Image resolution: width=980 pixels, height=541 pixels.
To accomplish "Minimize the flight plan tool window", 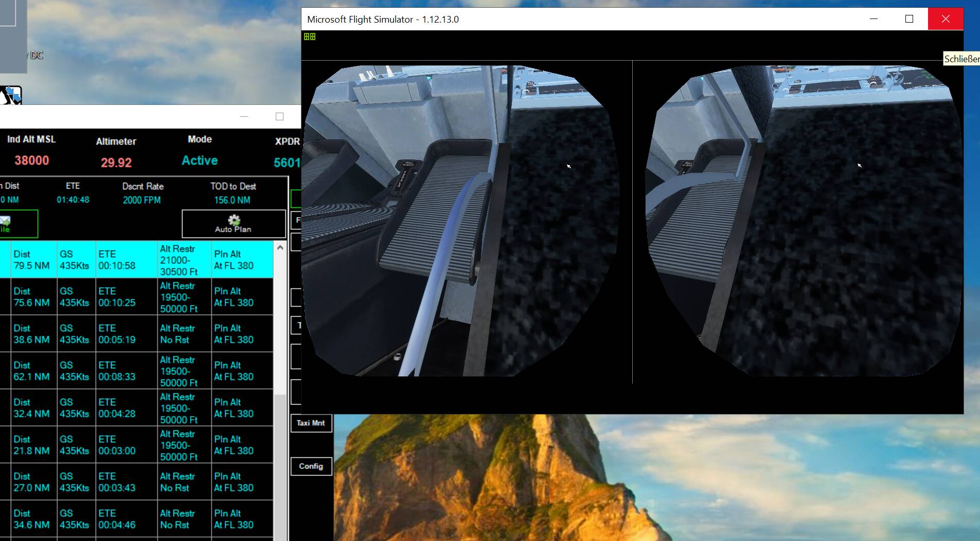I will tap(244, 117).
